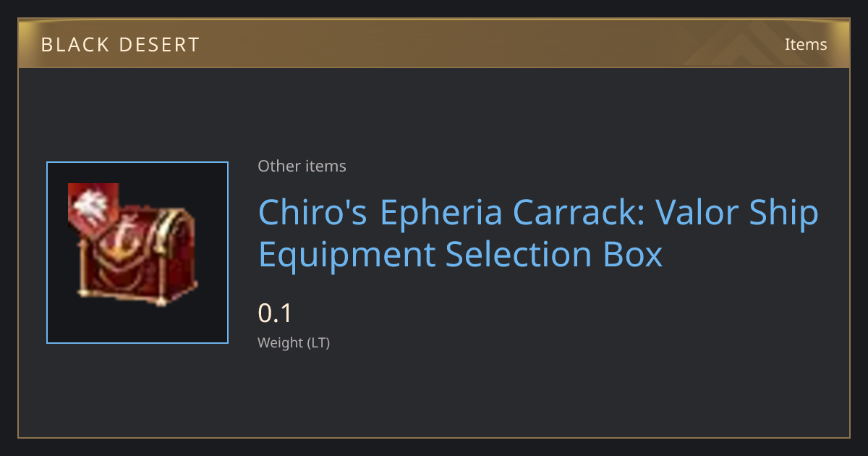Click the gold header banner bar
868x456 pixels.
click(434, 44)
